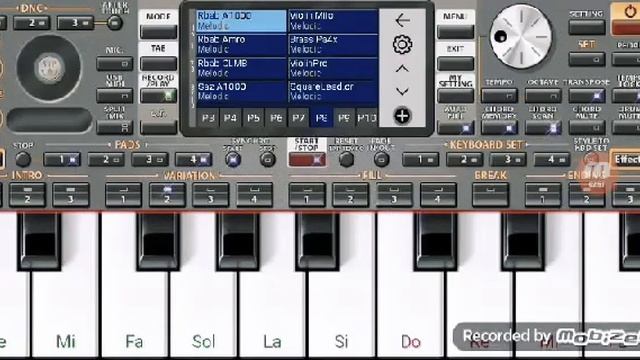Tap the back arrow in the sound list
Image resolution: width=640 pixels, height=360 pixels.
click(x=402, y=20)
